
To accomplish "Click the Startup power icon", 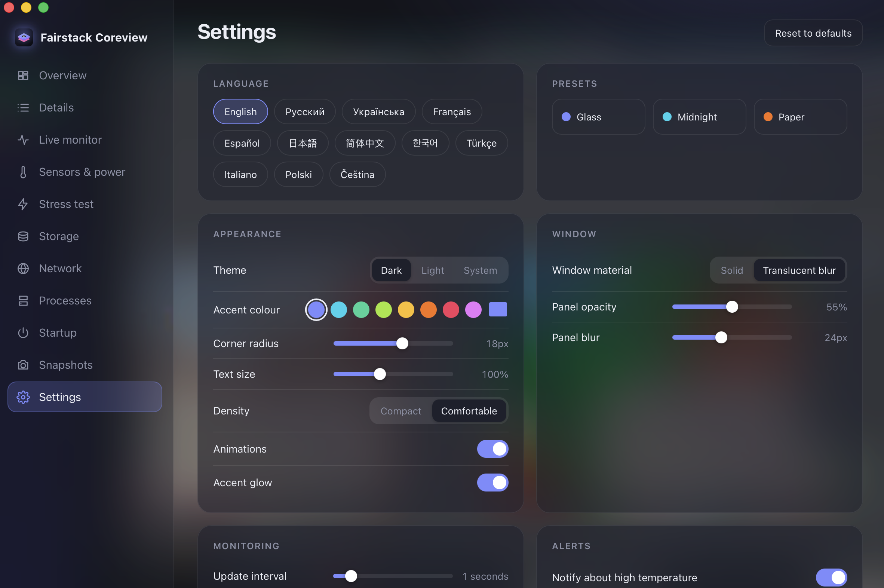I will (23, 333).
